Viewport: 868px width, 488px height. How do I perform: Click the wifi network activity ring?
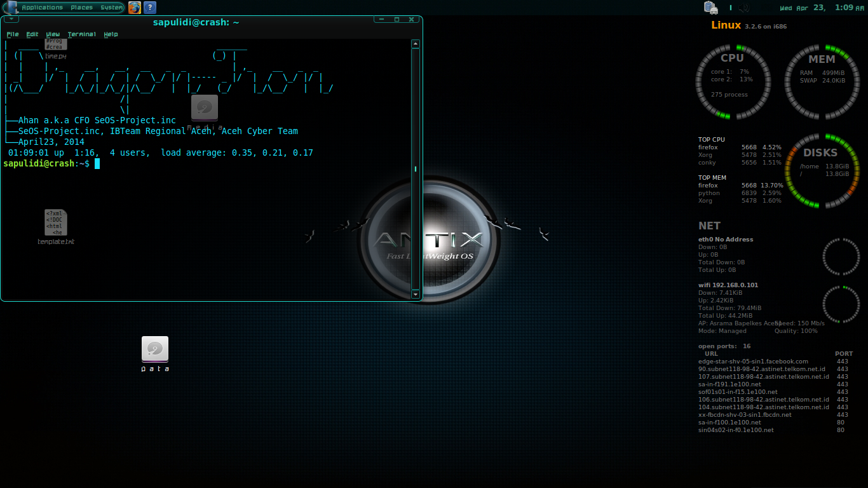coord(841,304)
